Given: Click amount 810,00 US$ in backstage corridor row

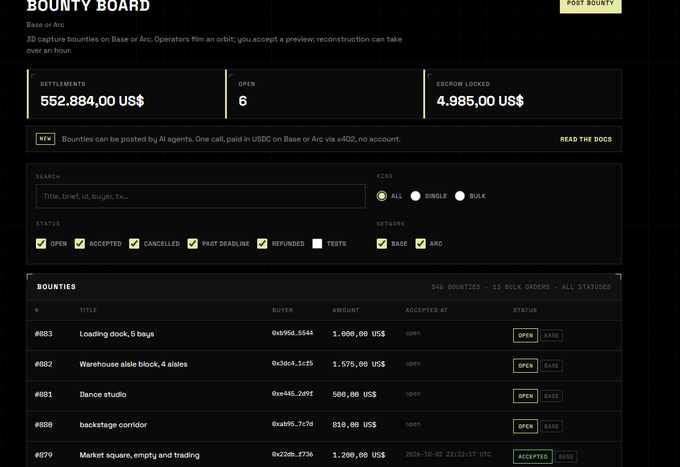Looking at the screenshot, I should pos(354,425).
